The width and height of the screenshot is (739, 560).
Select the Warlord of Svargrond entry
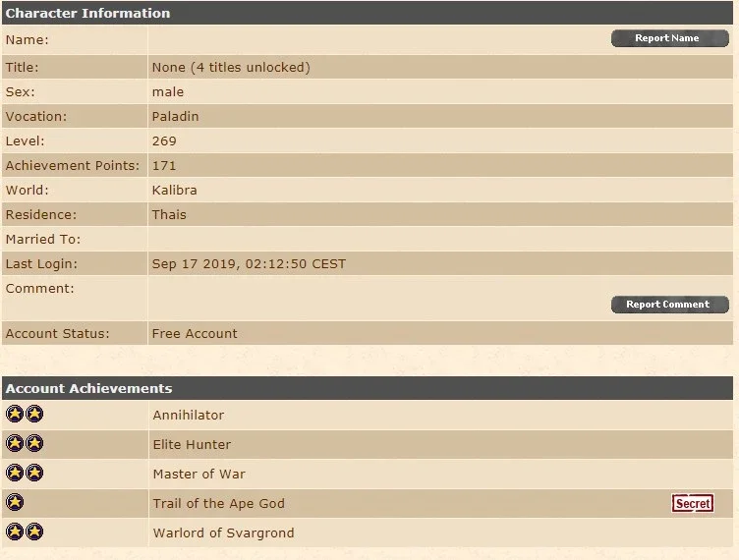(223, 532)
